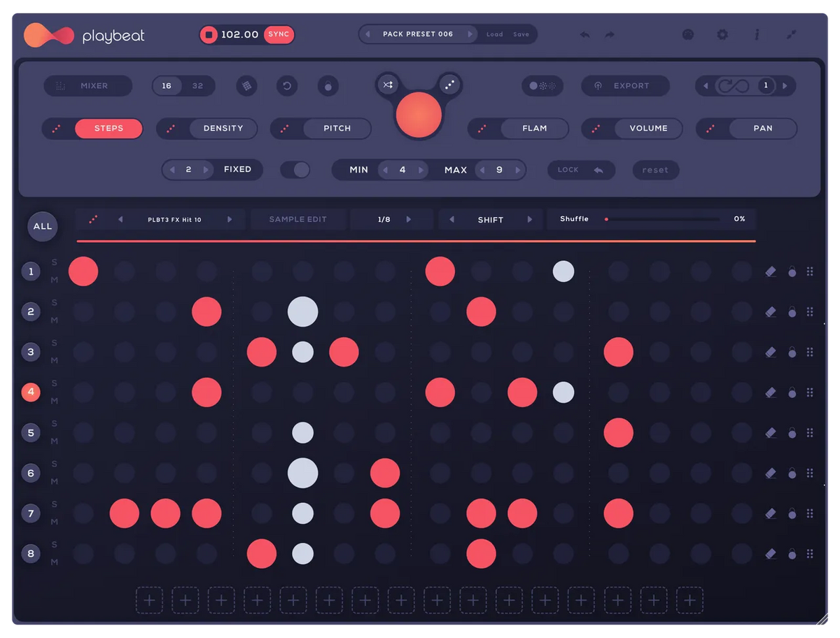Increase the MAX value with right arrow
Screen dimensions: 840x638
click(518, 170)
